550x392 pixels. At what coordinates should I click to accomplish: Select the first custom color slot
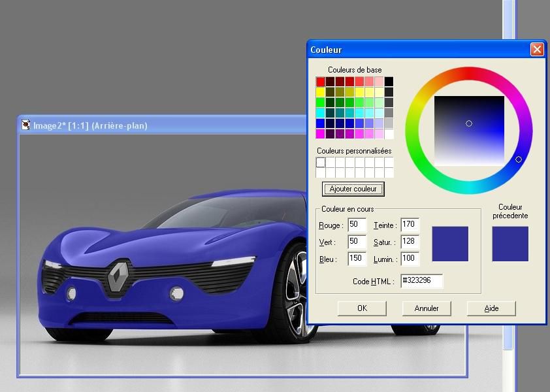pos(321,163)
